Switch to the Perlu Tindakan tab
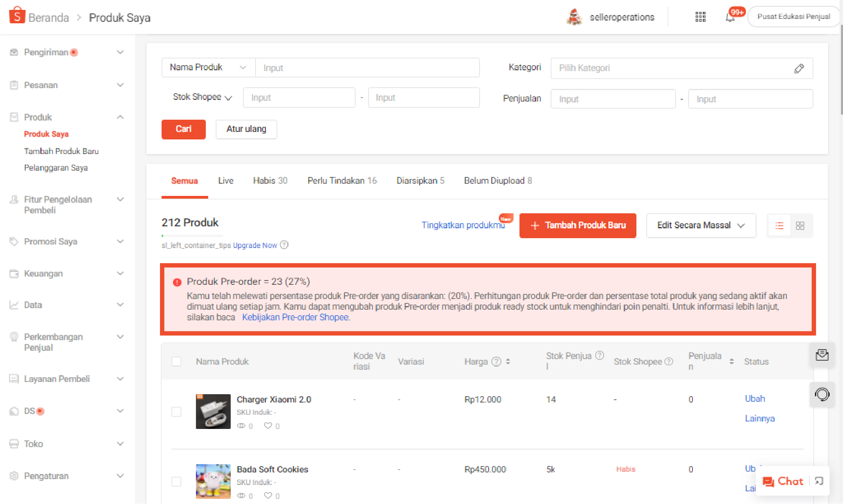 pyautogui.click(x=342, y=181)
